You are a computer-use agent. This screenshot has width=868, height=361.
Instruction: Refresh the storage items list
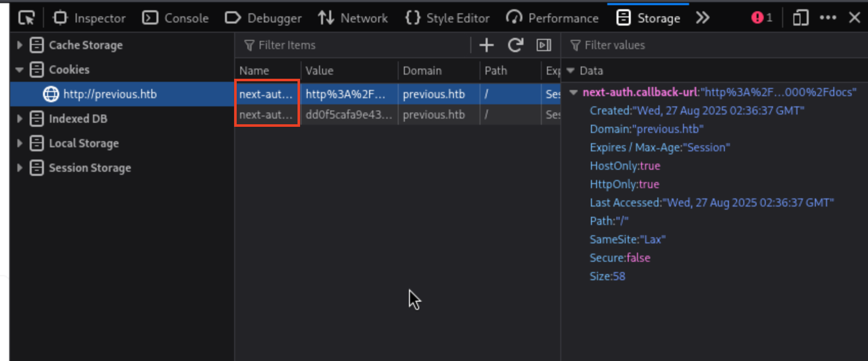pos(515,46)
